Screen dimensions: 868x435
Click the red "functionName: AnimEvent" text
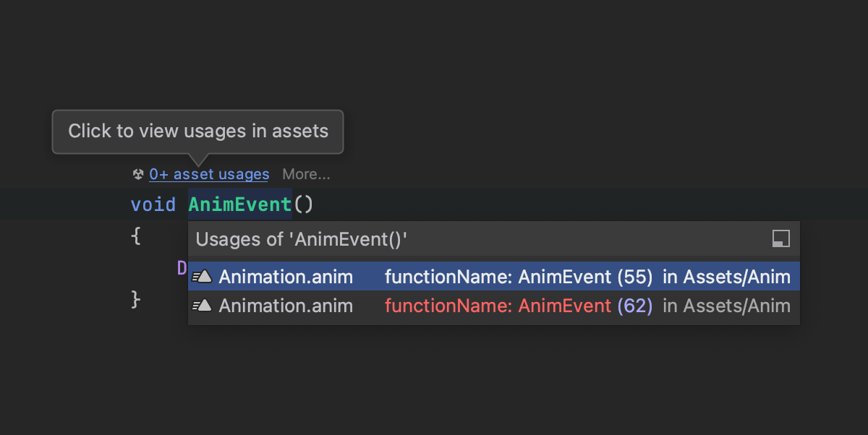click(x=498, y=306)
